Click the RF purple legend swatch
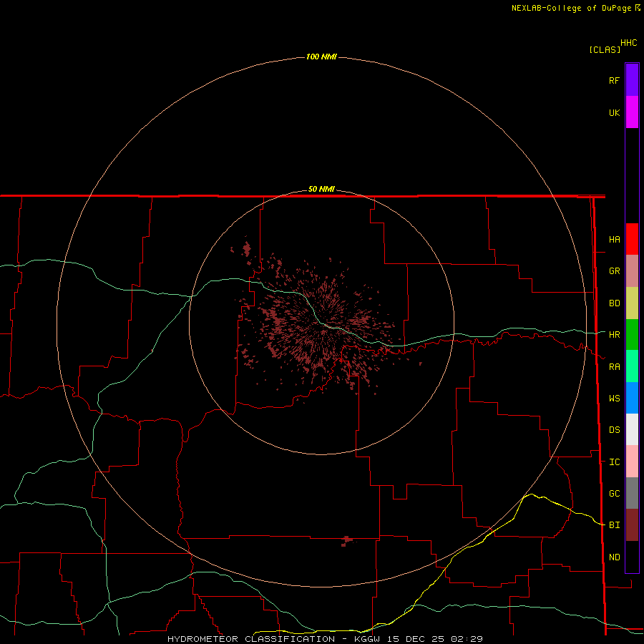The width and height of the screenshot is (644, 644). click(x=632, y=80)
